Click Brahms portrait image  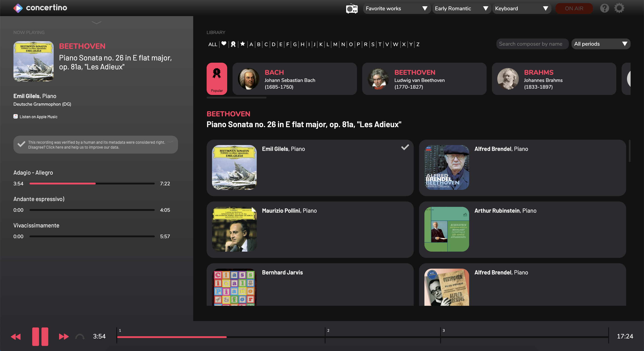[508, 79]
